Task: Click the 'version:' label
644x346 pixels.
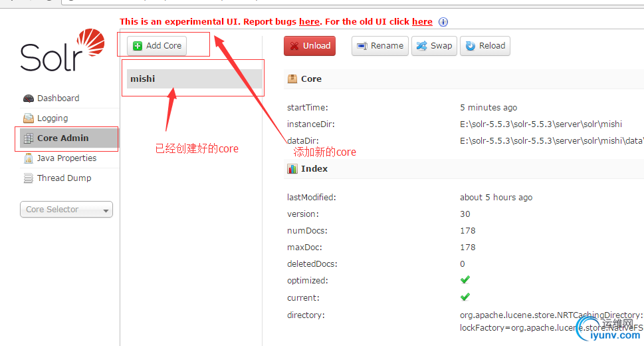Action: pyautogui.click(x=304, y=214)
